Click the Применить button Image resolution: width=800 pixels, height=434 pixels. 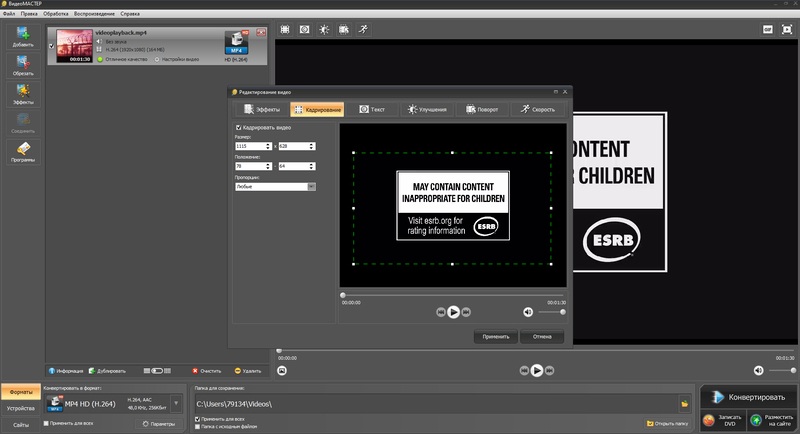[496, 337]
